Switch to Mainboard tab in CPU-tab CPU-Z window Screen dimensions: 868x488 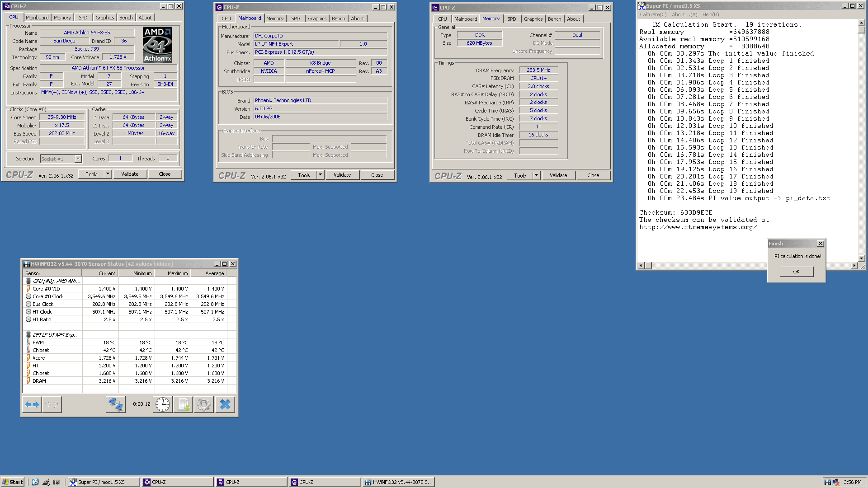pyautogui.click(x=37, y=18)
